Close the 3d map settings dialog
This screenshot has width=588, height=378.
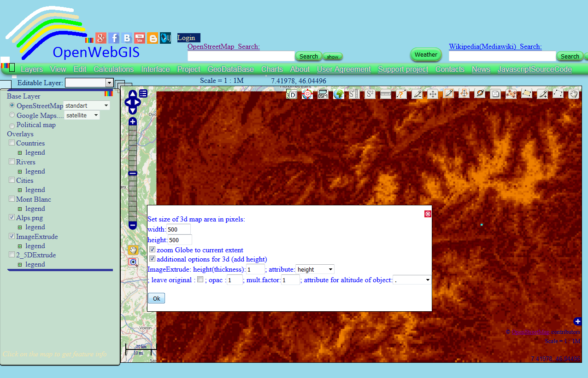click(x=428, y=214)
